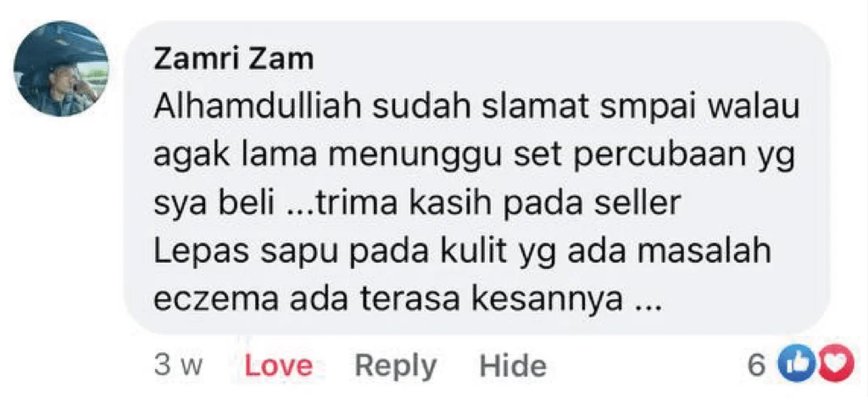Reply to Zamri Zam's comment
Image resolution: width=868 pixels, height=397 pixels.
(396, 366)
